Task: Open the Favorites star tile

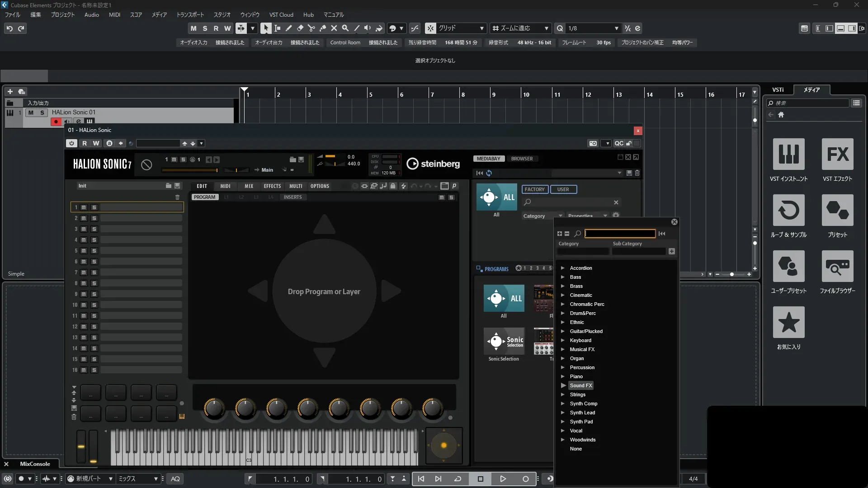Action: (x=788, y=323)
